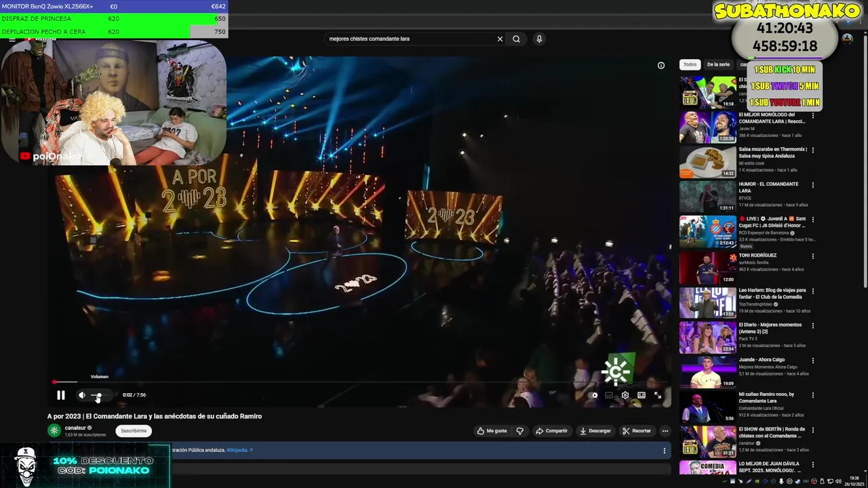
Task: Like the video with Me gusta
Action: click(x=492, y=430)
